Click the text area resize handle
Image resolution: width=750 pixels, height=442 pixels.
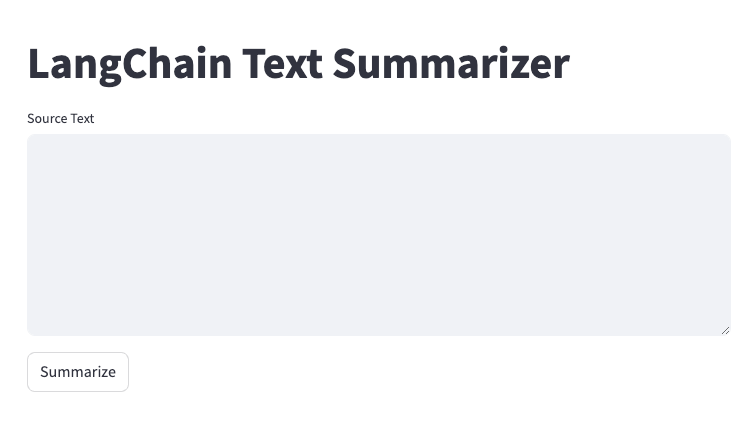725,330
